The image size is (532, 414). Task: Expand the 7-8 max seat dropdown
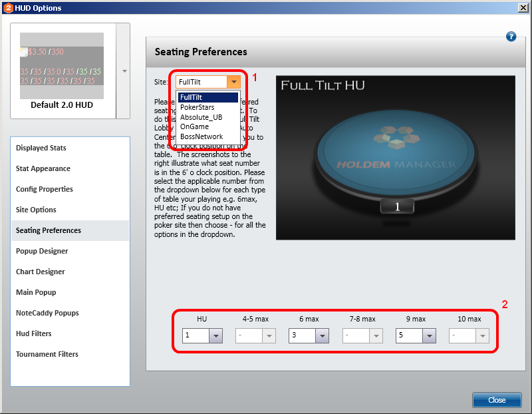(376, 336)
